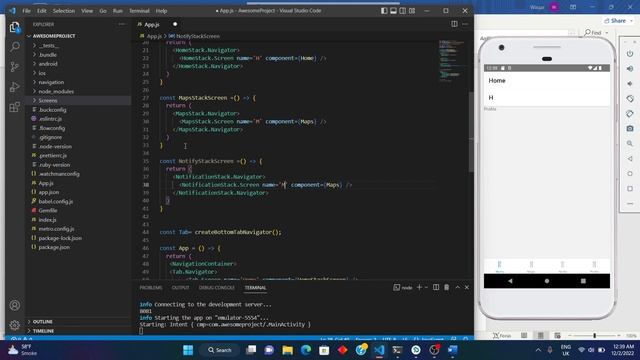Image resolution: width=640 pixels, height=360 pixels.
Task: Switch to the Debug Console tab
Action: click(x=217, y=288)
